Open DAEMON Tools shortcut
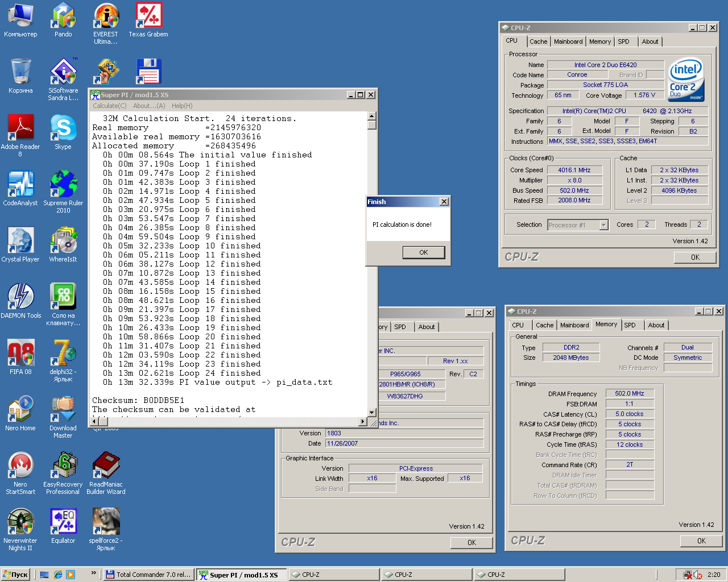This screenshot has height=582, width=728. click(20, 301)
